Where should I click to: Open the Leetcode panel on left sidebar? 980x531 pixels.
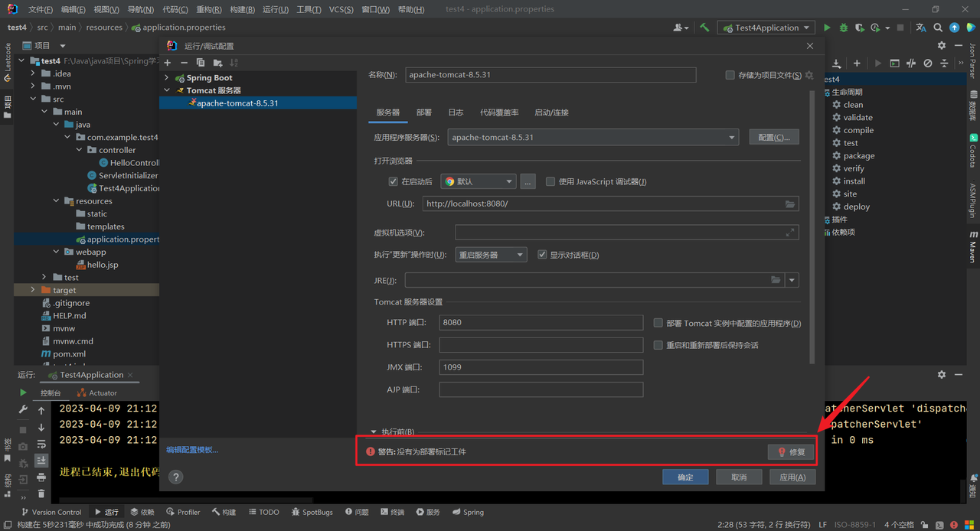8,61
